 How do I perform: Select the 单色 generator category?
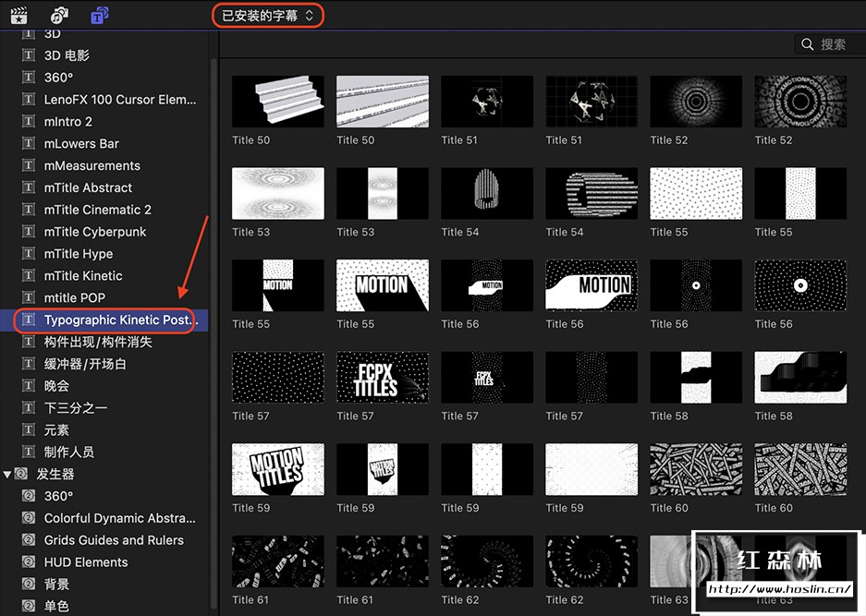click(x=105, y=606)
